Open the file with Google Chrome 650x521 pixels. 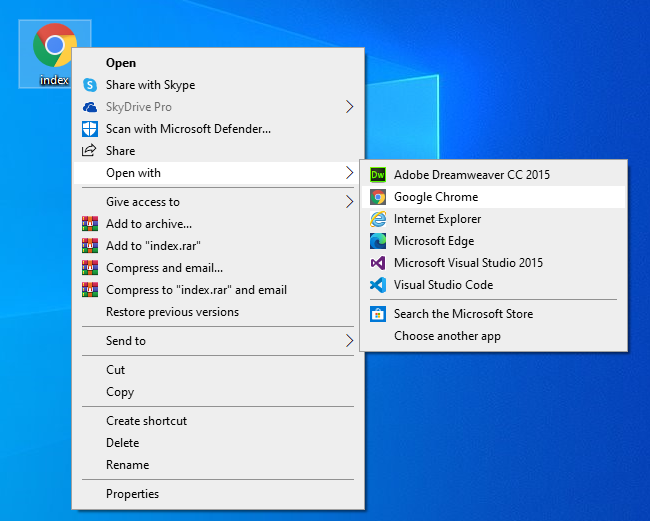[x=493, y=197]
